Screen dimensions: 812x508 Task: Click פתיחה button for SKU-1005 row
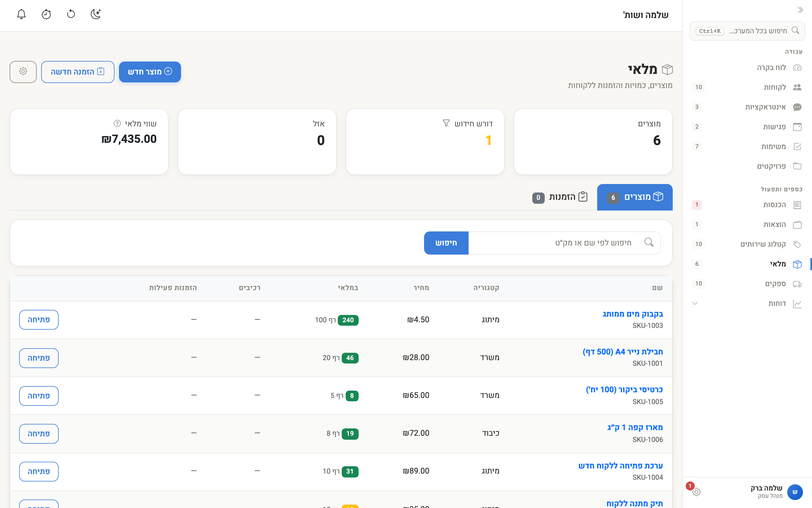[39, 396]
